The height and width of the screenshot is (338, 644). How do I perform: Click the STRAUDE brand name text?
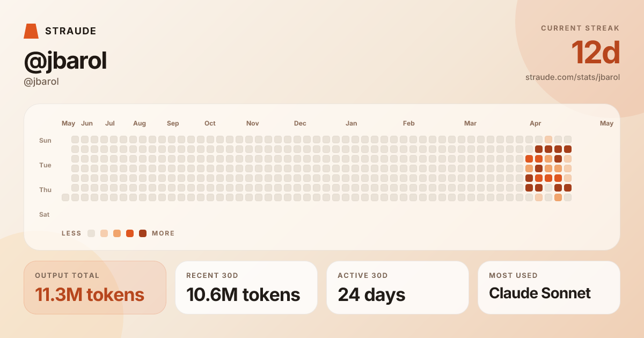(x=71, y=31)
